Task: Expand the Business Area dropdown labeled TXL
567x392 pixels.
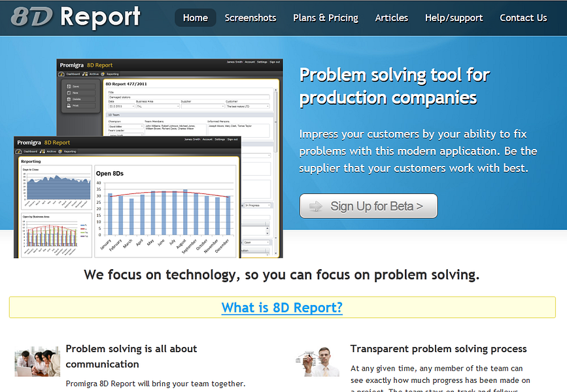Action: coord(158,106)
